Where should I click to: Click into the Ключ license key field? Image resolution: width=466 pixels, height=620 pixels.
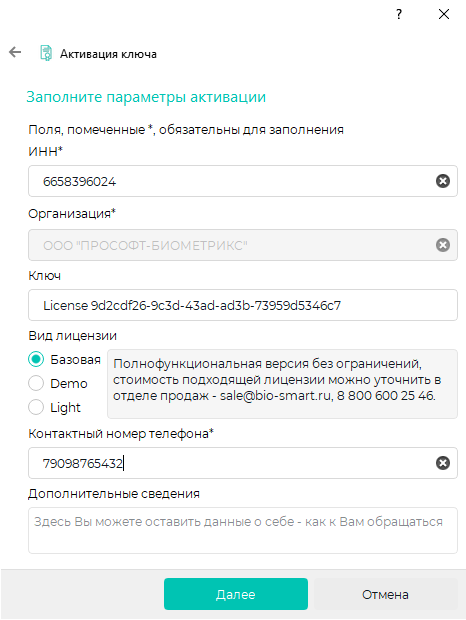[x=243, y=305]
